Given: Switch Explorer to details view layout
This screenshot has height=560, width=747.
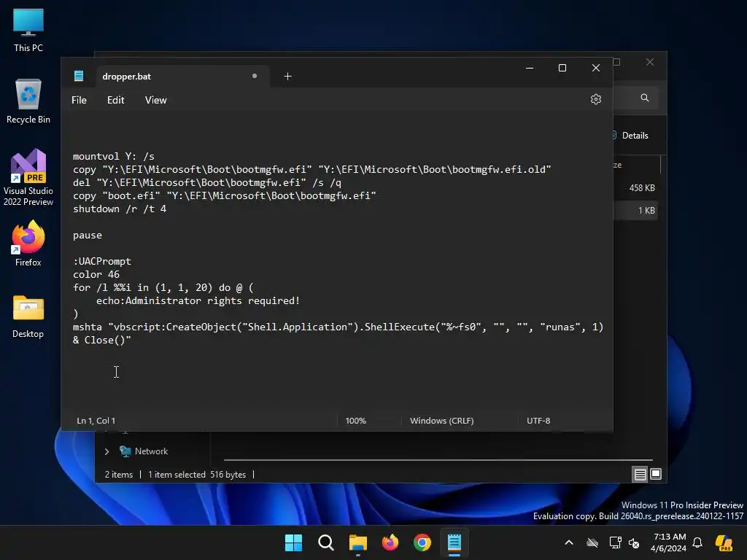Looking at the screenshot, I should click(640, 474).
